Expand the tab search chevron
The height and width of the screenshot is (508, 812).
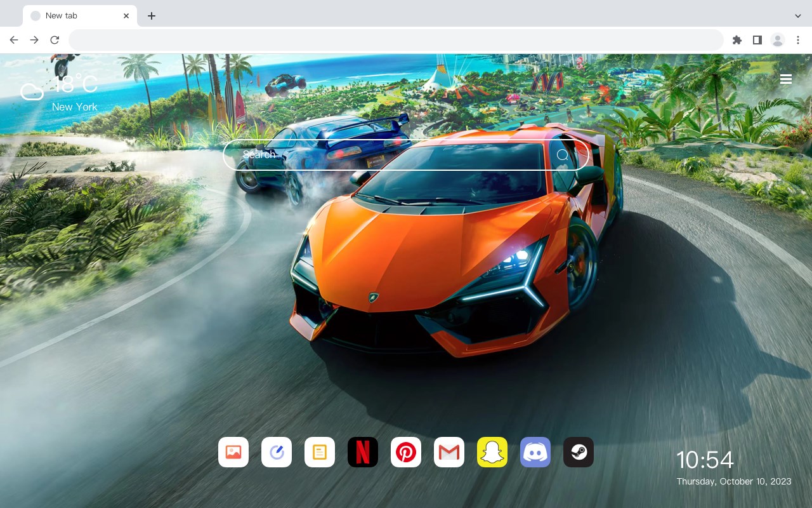[x=798, y=16]
